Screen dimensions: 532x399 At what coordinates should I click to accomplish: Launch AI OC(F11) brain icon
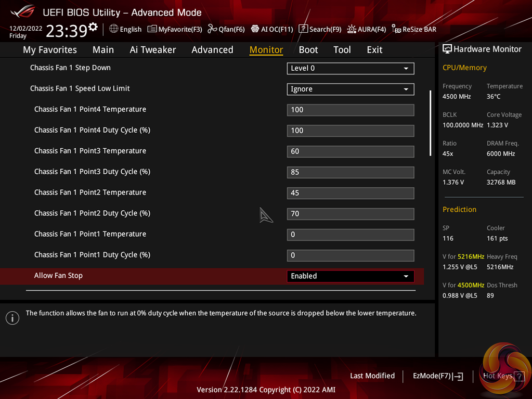[255, 29]
